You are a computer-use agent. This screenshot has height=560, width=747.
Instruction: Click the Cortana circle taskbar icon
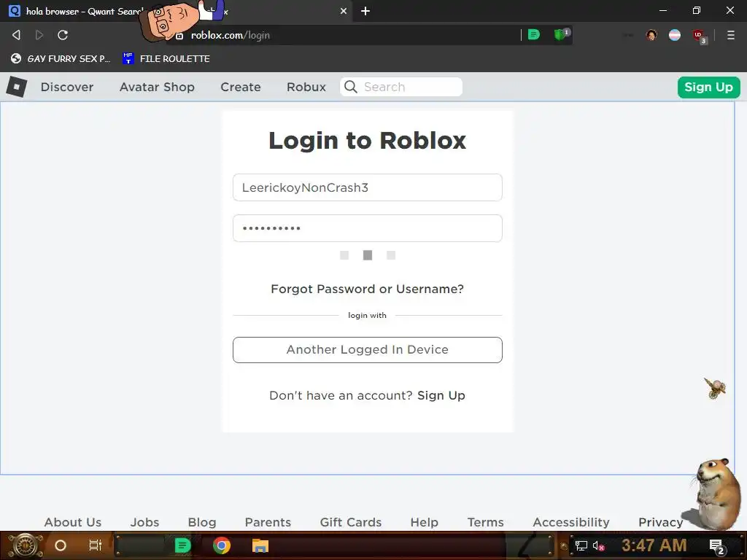click(x=61, y=545)
